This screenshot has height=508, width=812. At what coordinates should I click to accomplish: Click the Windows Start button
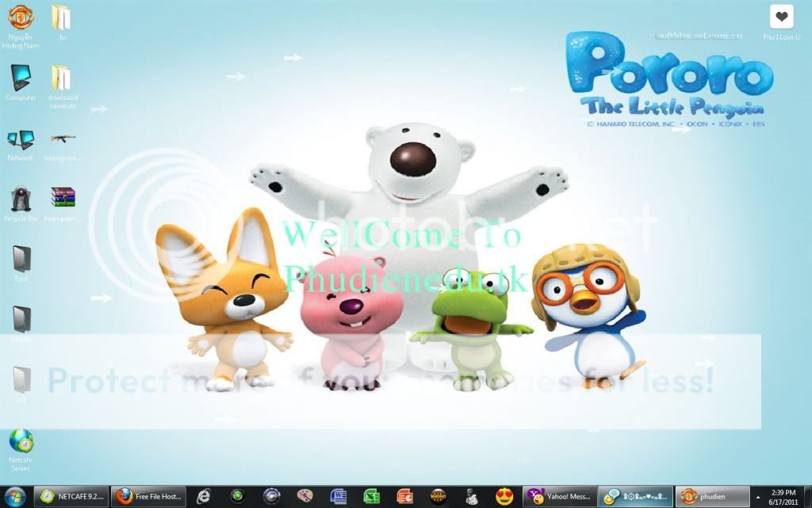(x=15, y=497)
